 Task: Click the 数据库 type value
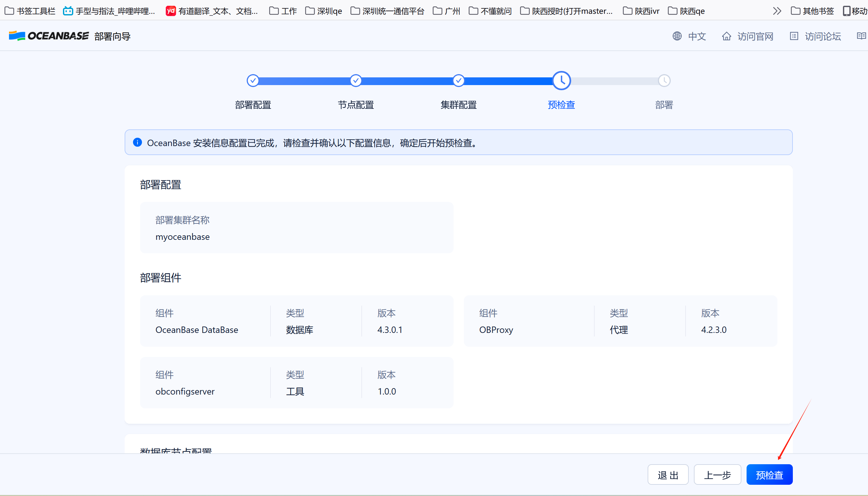pos(299,329)
